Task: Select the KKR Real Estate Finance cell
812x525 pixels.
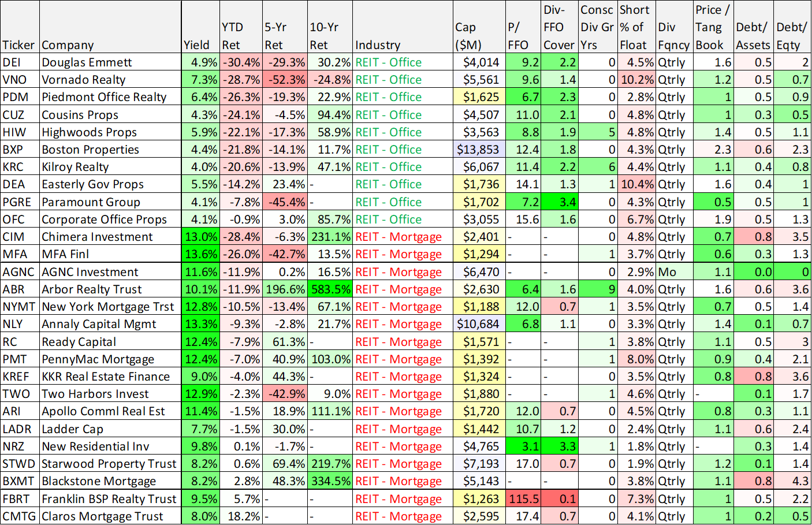Action: tap(110, 377)
